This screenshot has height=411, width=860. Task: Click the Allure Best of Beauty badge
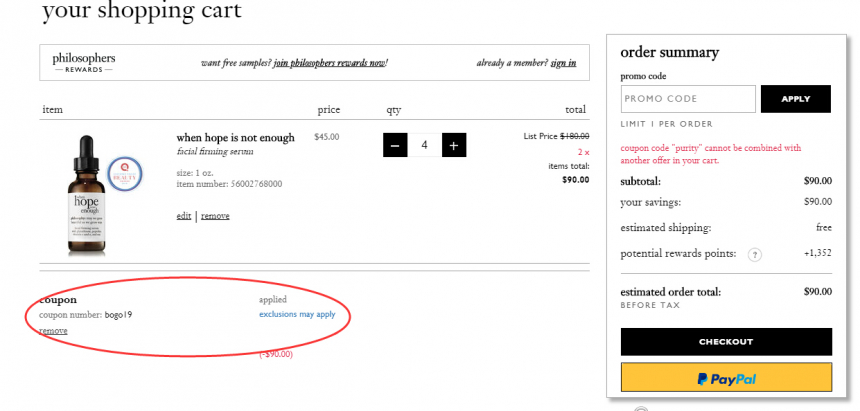click(125, 173)
